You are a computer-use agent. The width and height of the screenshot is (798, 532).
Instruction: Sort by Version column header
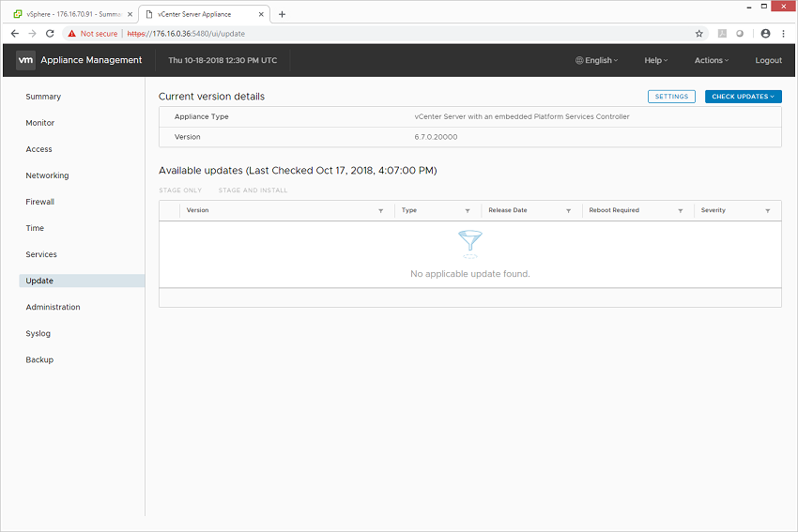(197, 210)
